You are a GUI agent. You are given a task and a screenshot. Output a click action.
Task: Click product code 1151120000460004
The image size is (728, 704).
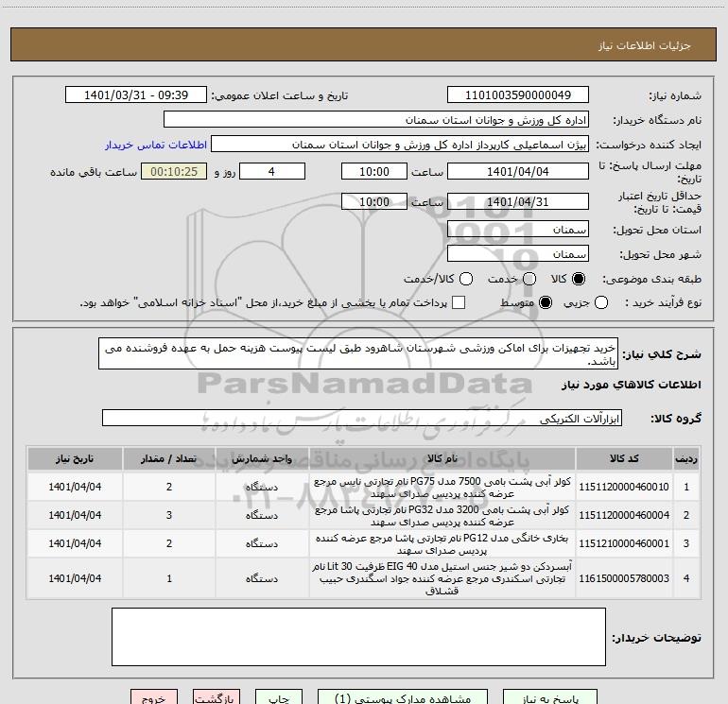(624, 515)
